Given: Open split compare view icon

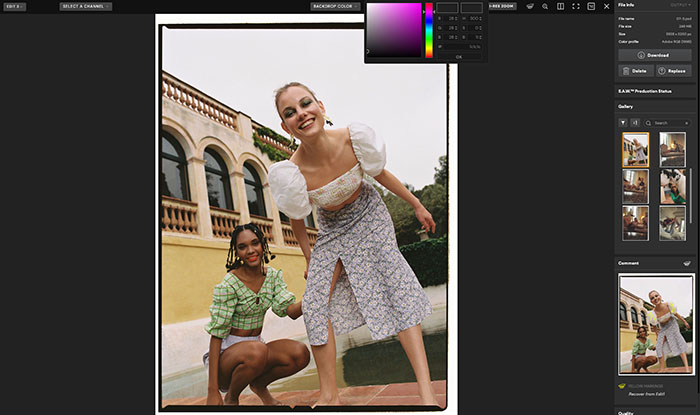Looking at the screenshot, I should click(560, 6).
